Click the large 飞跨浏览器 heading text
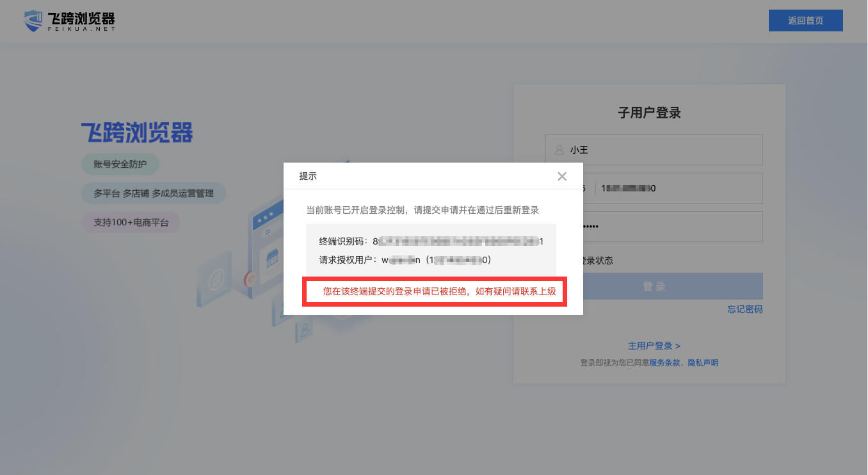Viewport: 868px width, 475px height. [137, 133]
